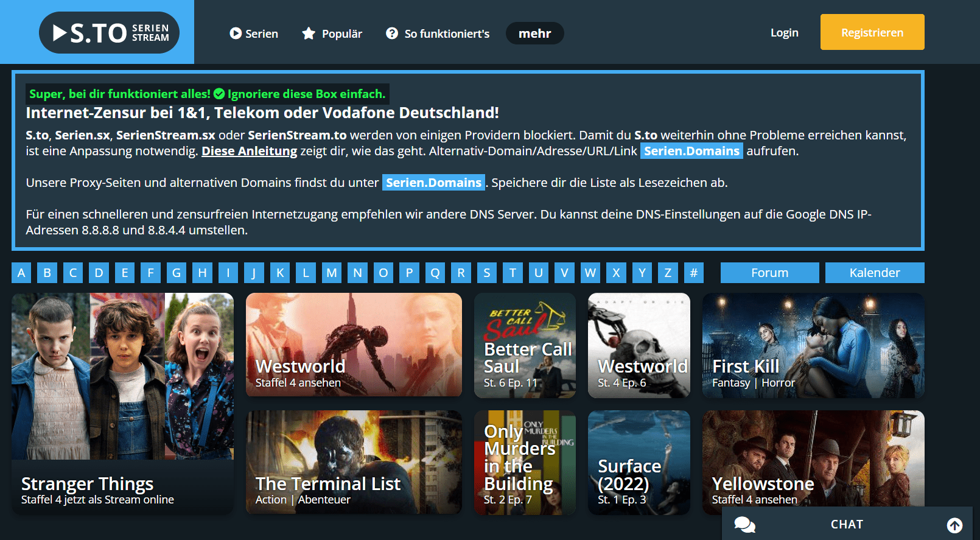
Task: Click the scroll-to-top arrow icon
Action: coord(955,525)
